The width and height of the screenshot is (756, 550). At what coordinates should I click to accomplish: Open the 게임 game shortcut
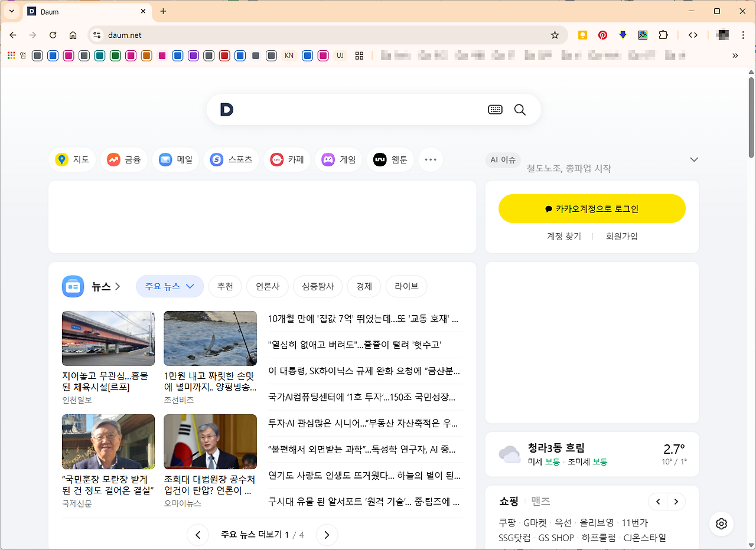pyautogui.click(x=338, y=159)
